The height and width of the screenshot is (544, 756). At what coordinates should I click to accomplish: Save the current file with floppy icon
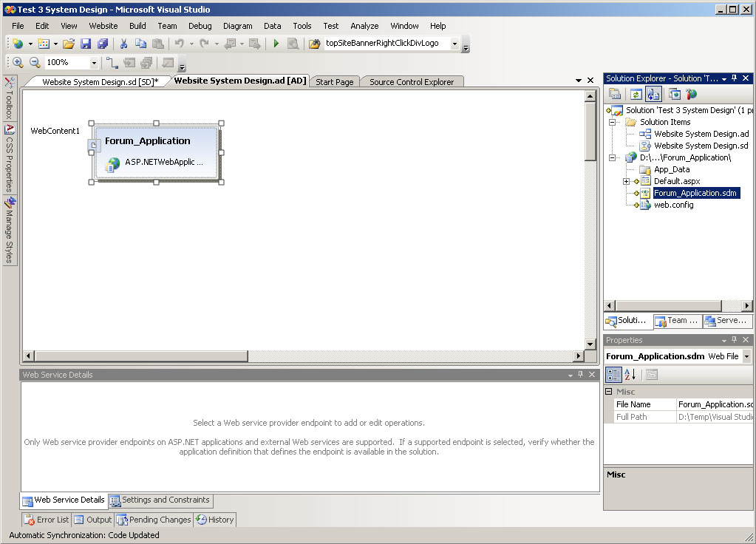(86, 44)
